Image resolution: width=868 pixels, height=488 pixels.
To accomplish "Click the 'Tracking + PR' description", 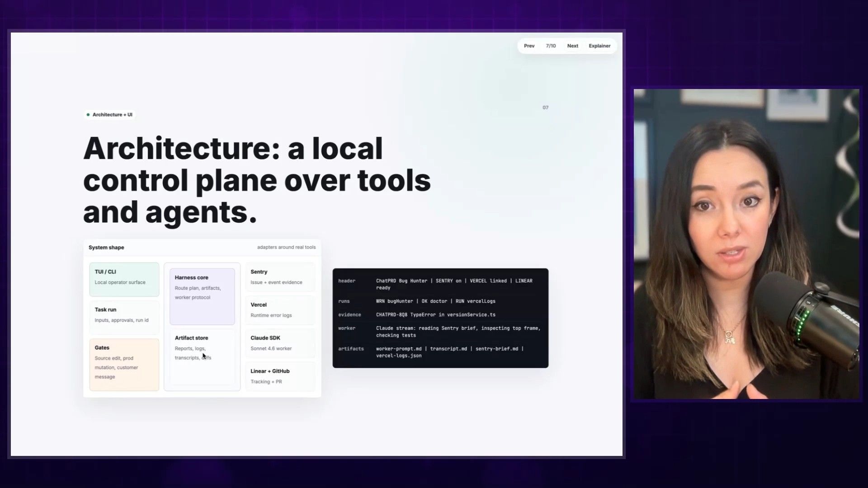I will point(266,382).
